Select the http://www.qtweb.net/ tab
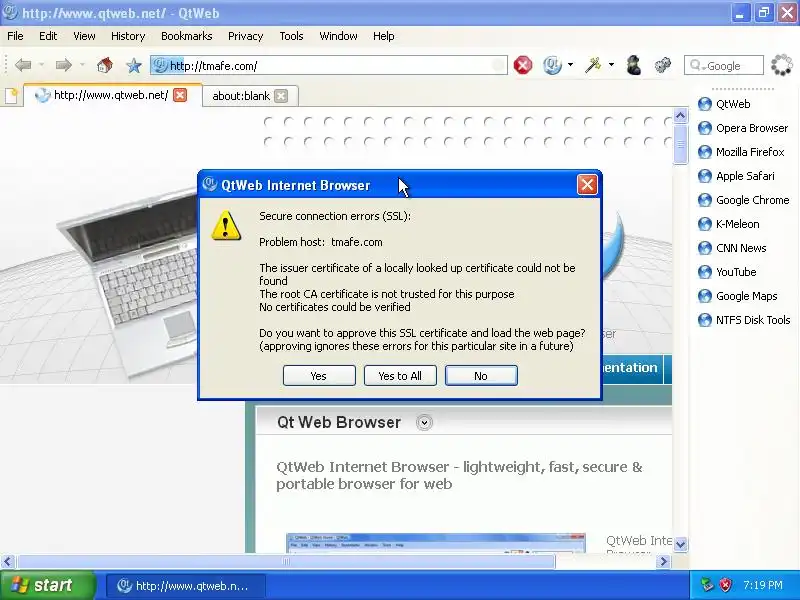This screenshot has width=800, height=600. (x=111, y=95)
